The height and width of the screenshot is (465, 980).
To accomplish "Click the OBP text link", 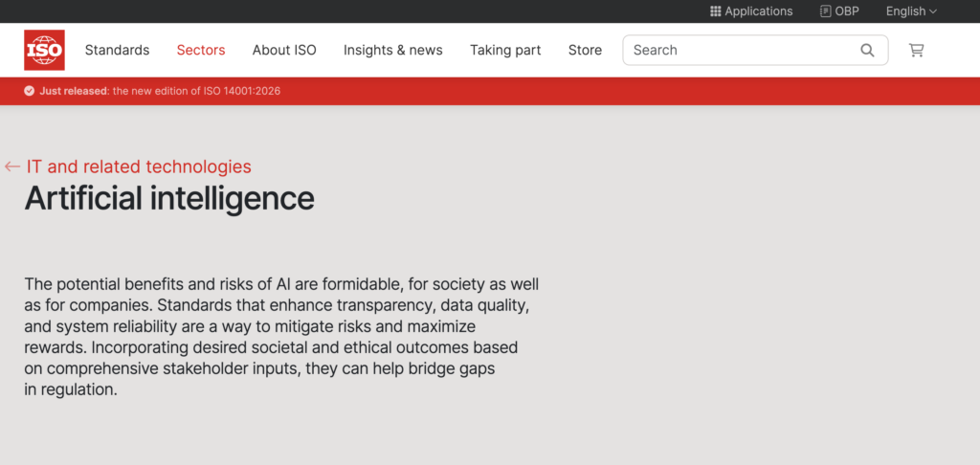I will (847, 11).
